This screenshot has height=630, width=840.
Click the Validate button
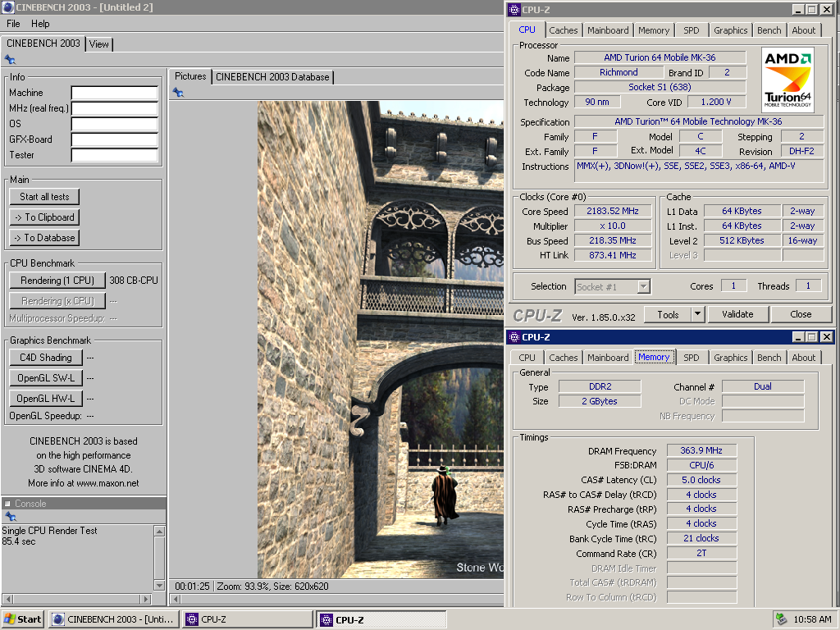(x=737, y=314)
